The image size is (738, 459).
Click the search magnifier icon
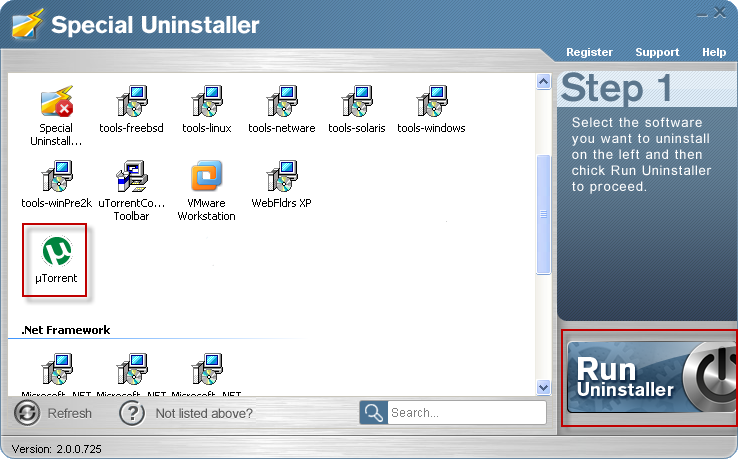point(374,412)
